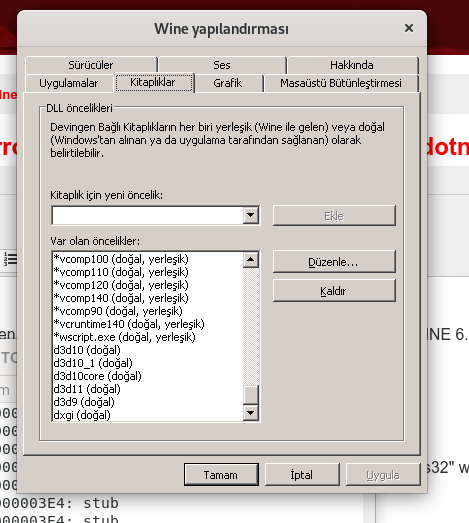Select the *wscript.exe override entry
This screenshot has width=469, height=523.
point(124,337)
